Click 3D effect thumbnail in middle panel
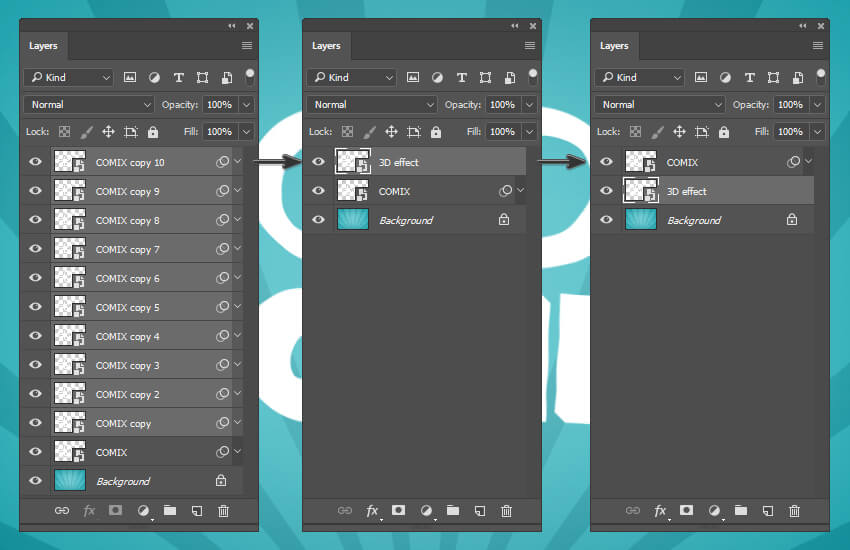Viewport: 850px width, 550px height. point(353,161)
